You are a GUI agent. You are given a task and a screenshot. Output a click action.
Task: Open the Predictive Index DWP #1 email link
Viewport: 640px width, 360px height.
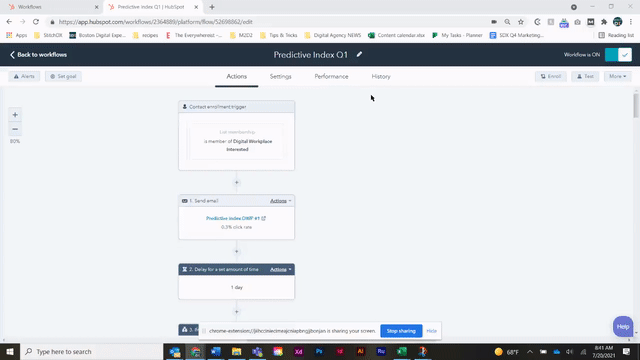[236, 218]
